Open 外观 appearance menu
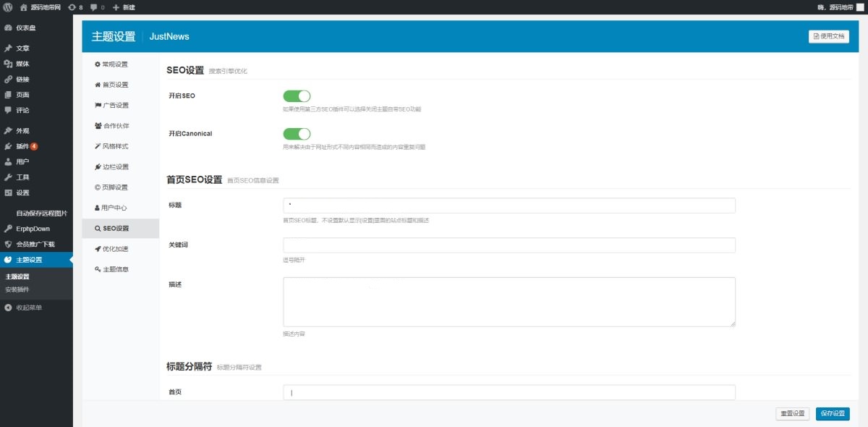 point(36,131)
